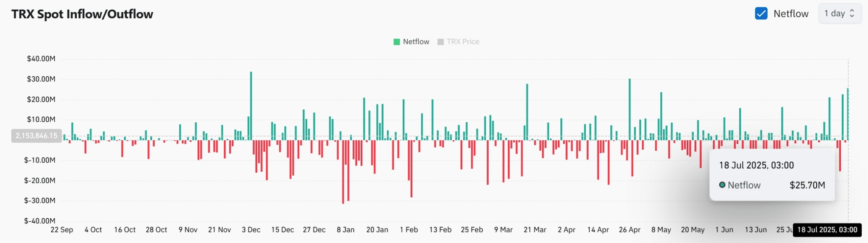Click the 2,153,846.15 crosshair value label
Viewport: 868px width, 243px height.
pyautogui.click(x=36, y=136)
